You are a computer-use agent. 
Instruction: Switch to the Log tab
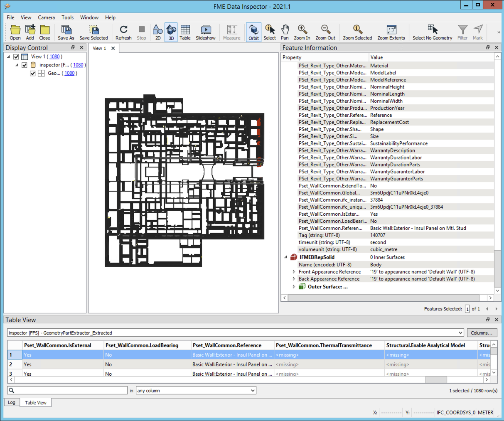pyautogui.click(x=12, y=402)
